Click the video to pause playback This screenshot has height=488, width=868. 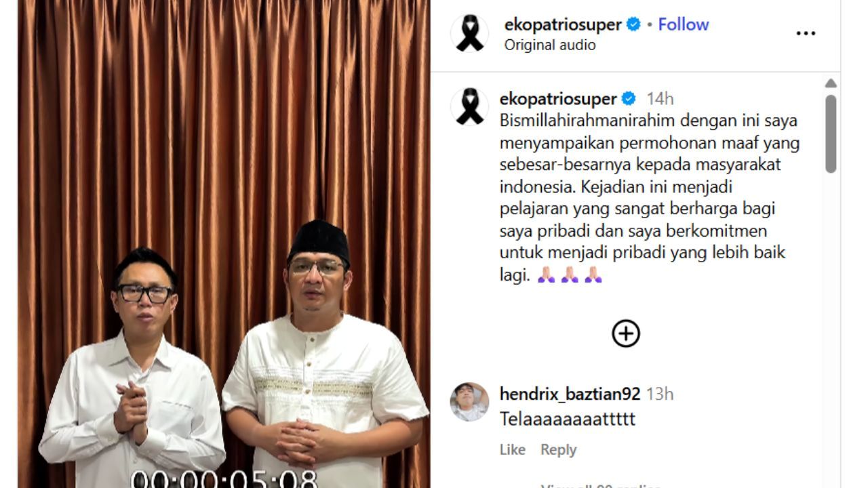tap(224, 244)
